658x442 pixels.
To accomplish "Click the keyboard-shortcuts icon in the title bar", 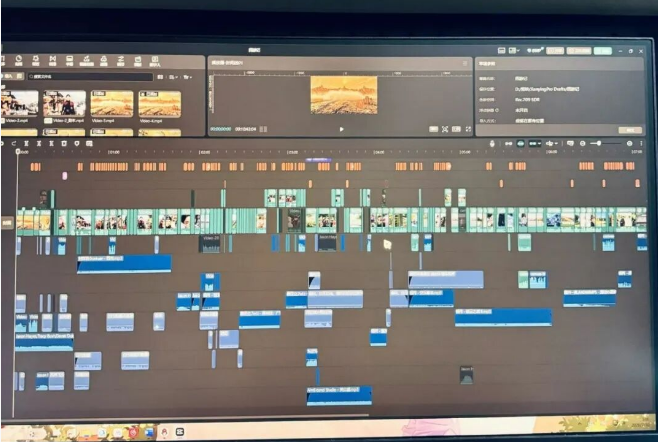I will [x=501, y=51].
